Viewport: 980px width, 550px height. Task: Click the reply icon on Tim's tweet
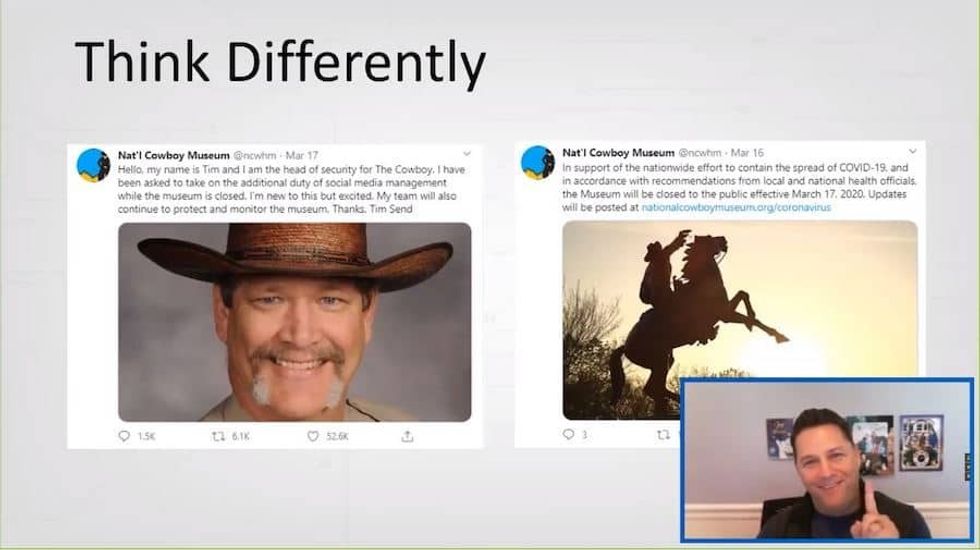click(125, 436)
